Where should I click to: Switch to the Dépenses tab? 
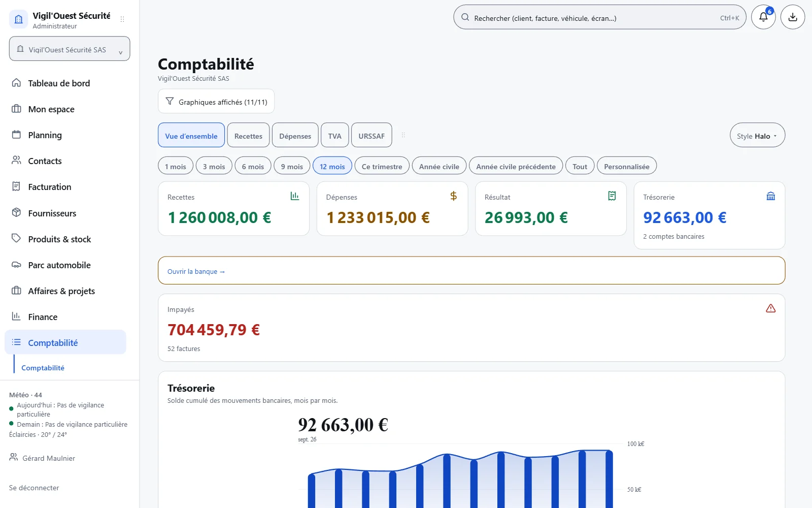(x=295, y=136)
